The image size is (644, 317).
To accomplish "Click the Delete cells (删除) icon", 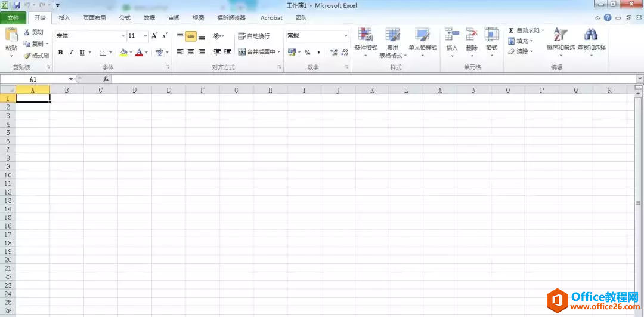I will coord(472,35).
